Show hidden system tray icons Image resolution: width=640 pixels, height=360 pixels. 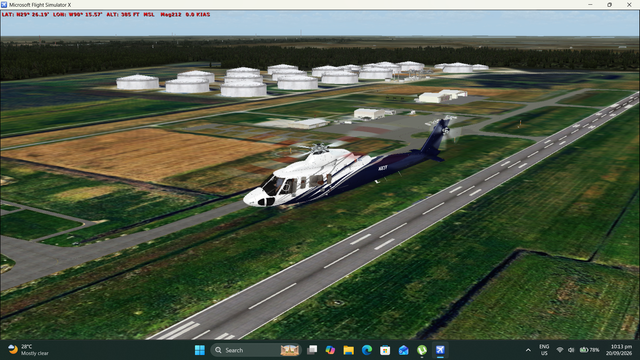coord(528,350)
